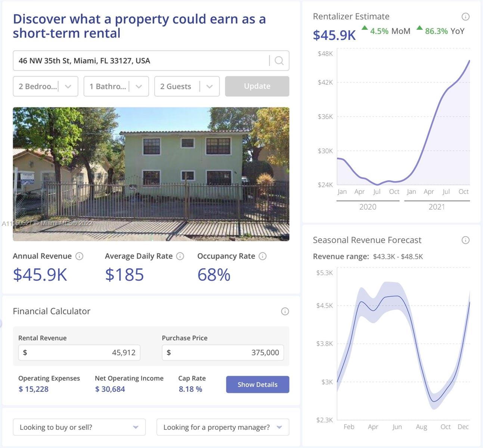The width and height of the screenshot is (483, 448).
Task: Click the Seasonal Revenue Forecast info icon
Action: (x=465, y=240)
